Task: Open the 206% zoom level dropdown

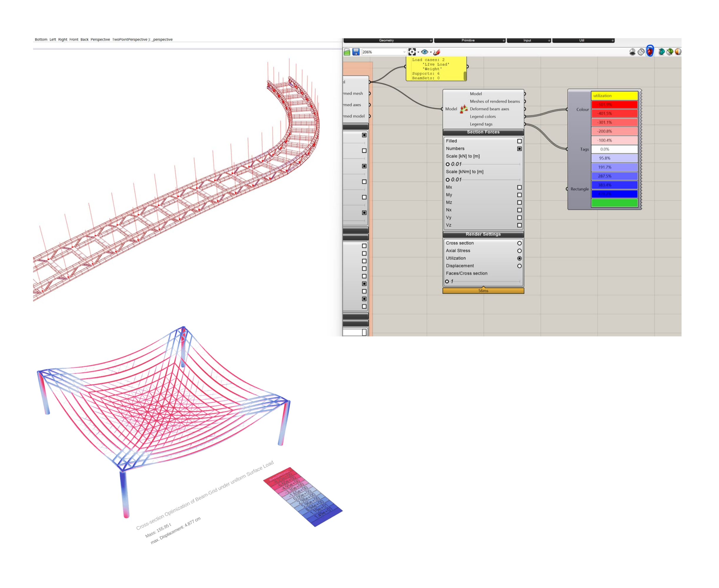Action: [x=404, y=52]
